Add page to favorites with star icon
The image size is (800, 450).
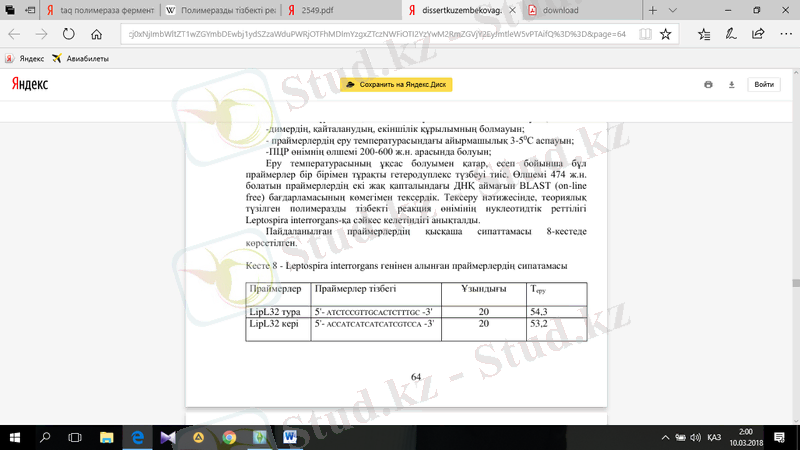tap(665, 34)
